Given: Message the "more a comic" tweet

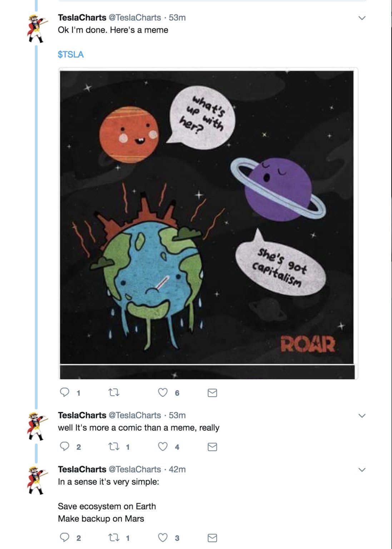Looking at the screenshot, I should (x=212, y=447).
